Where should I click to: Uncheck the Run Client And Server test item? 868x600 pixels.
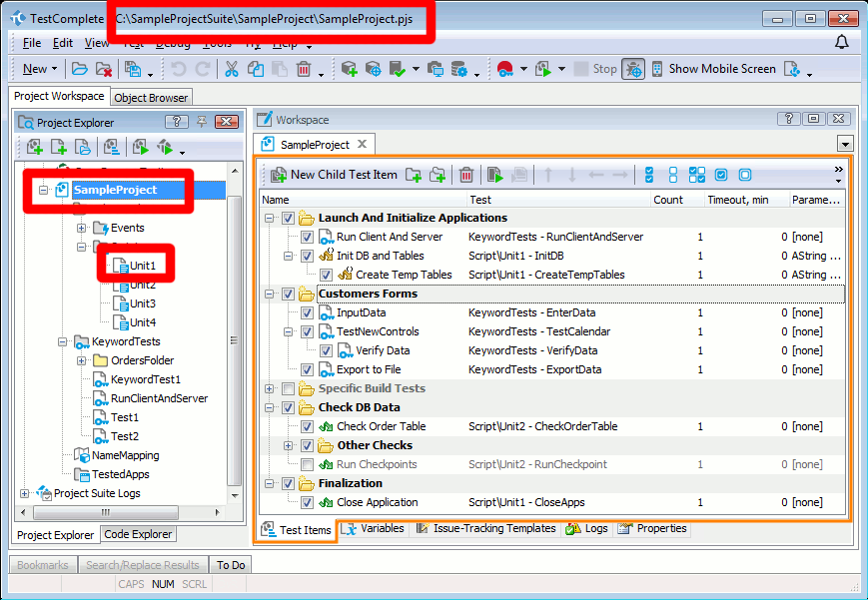(x=308, y=238)
